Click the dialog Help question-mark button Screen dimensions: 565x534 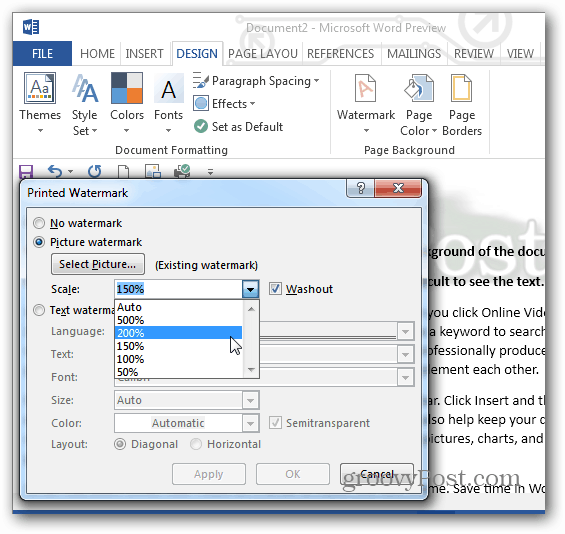[x=361, y=188]
